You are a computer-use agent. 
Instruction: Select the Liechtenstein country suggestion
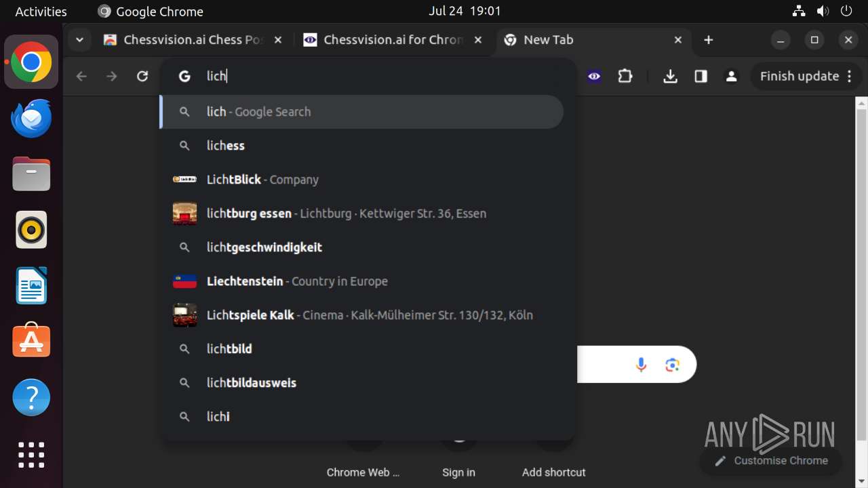(361, 281)
